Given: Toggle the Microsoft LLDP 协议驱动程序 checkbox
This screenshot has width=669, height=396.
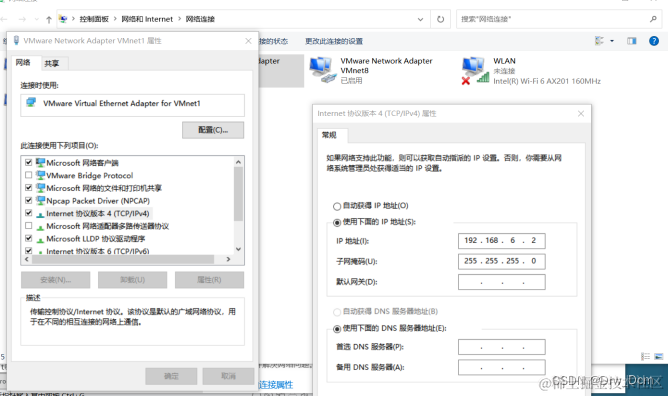Looking at the screenshot, I should 29,238.
